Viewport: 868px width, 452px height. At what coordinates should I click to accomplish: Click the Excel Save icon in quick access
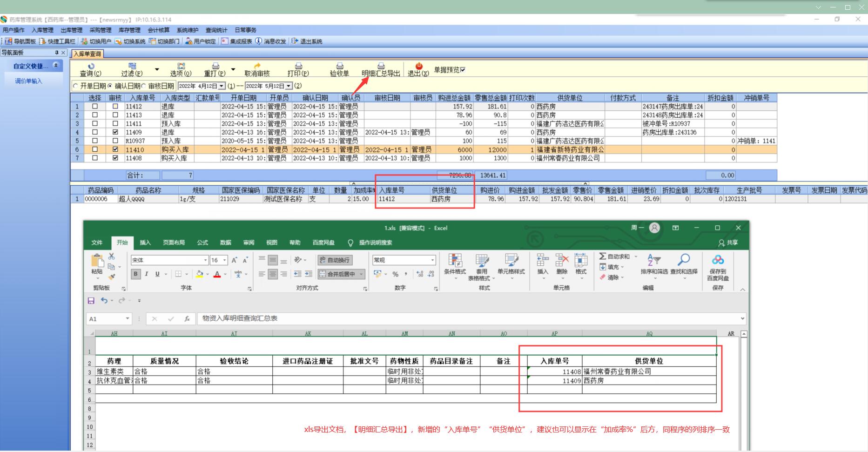[91, 301]
